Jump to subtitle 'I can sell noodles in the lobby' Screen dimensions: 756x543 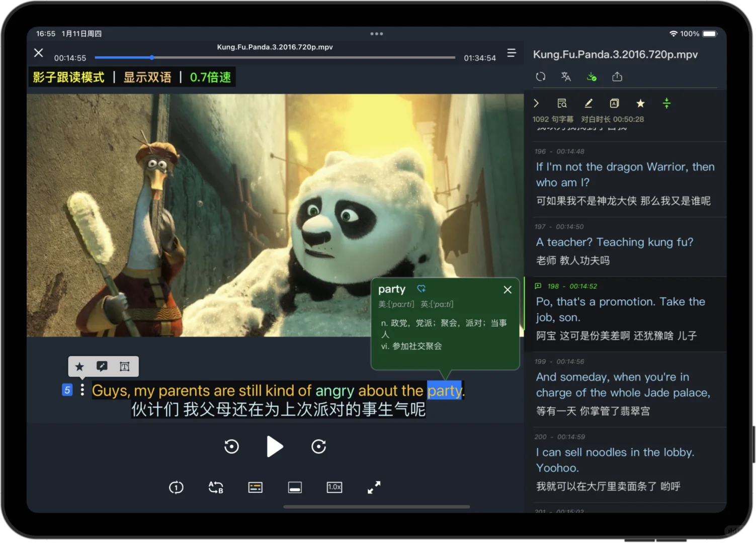(625, 465)
